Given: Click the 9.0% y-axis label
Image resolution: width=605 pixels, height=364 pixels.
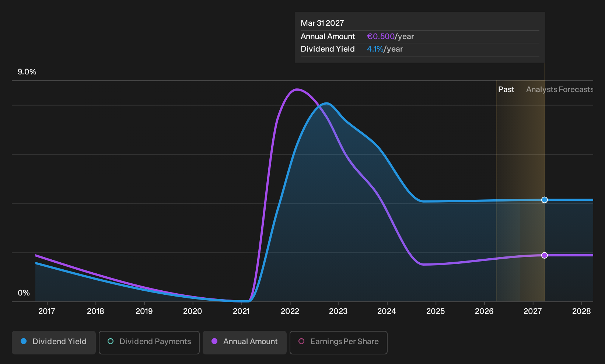Looking at the screenshot, I should [27, 72].
